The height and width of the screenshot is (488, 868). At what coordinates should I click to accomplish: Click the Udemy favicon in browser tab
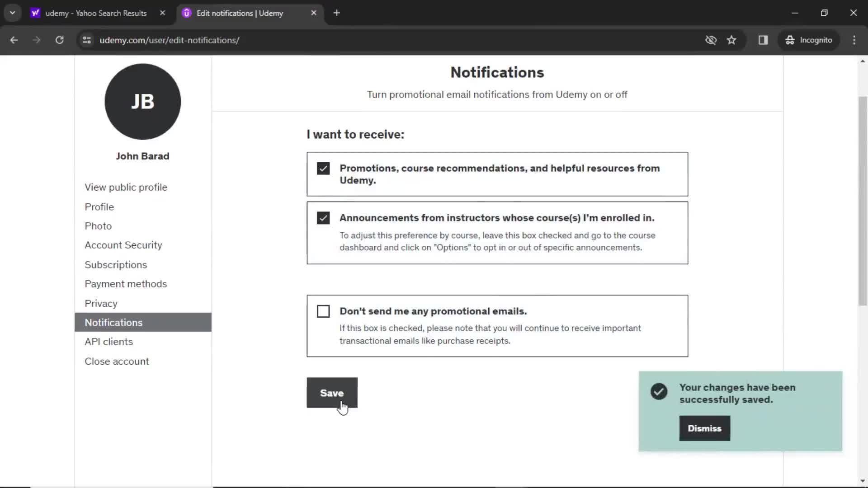(x=187, y=13)
